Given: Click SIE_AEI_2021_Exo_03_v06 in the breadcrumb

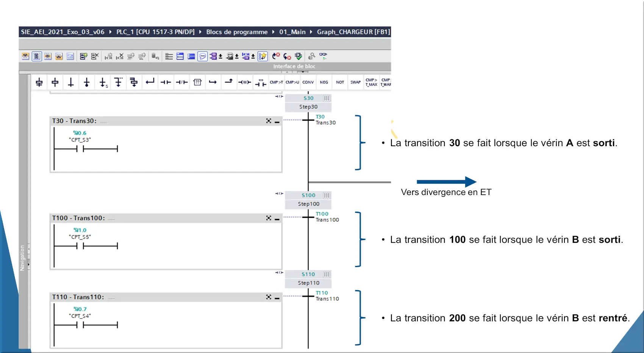Looking at the screenshot, I should (x=63, y=32).
